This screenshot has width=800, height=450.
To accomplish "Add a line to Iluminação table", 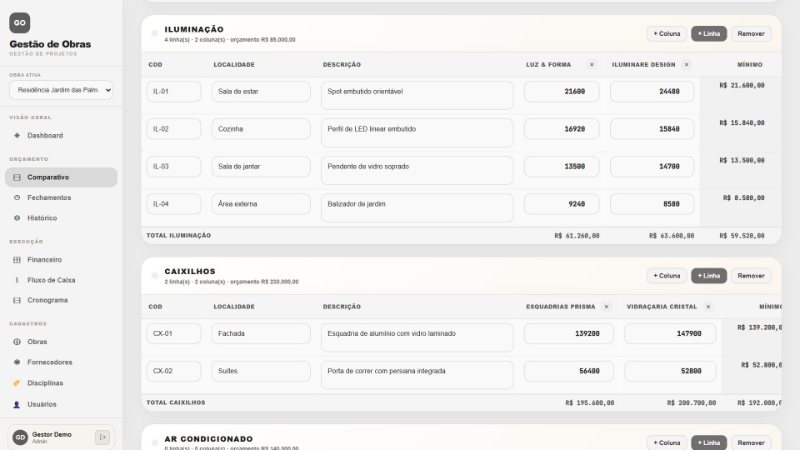I will (x=709, y=34).
